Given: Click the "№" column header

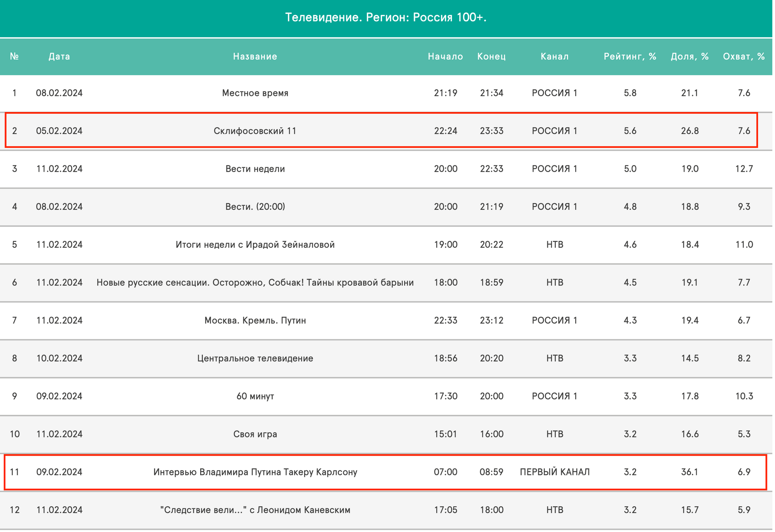Looking at the screenshot, I should pos(14,56).
